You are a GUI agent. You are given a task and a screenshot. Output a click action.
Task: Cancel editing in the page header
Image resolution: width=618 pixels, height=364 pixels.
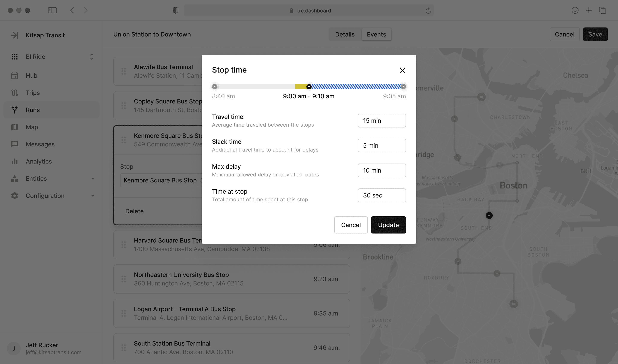(564, 34)
